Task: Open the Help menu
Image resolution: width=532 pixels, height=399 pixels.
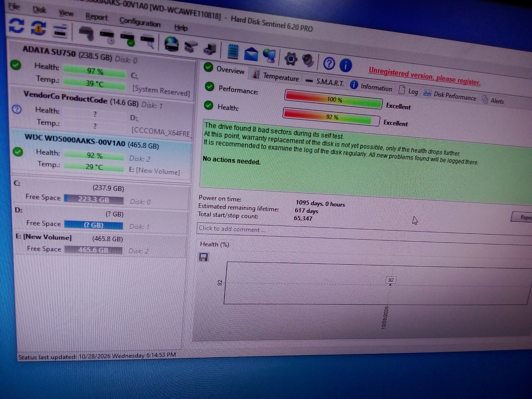Action: (x=181, y=27)
